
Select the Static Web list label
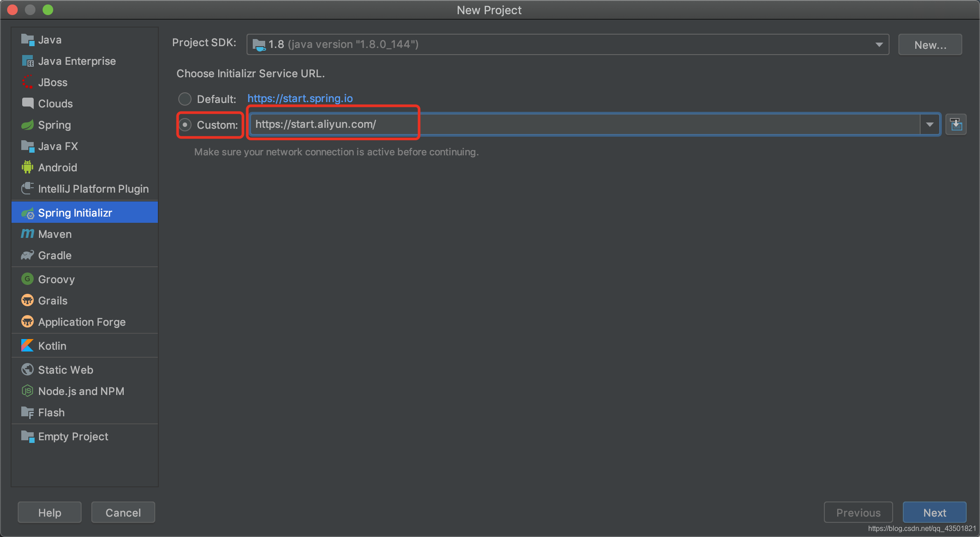66,370
